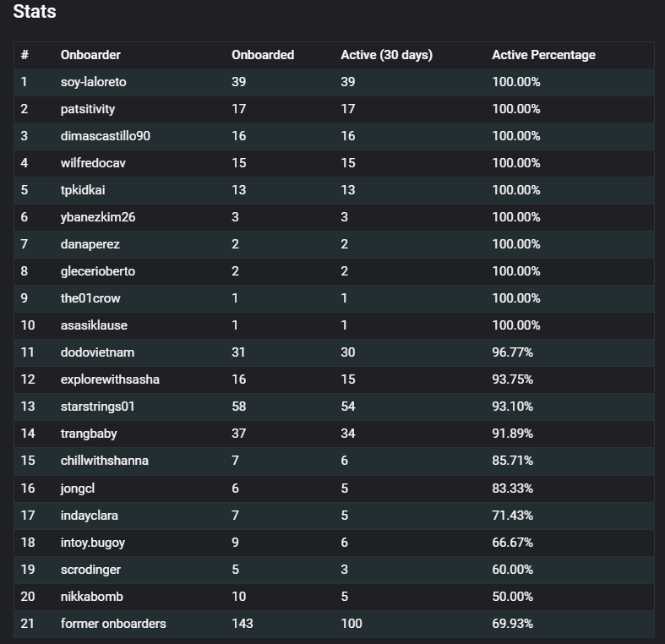Click the Active Percentage column header
The height and width of the screenshot is (644, 665).
[543, 55]
